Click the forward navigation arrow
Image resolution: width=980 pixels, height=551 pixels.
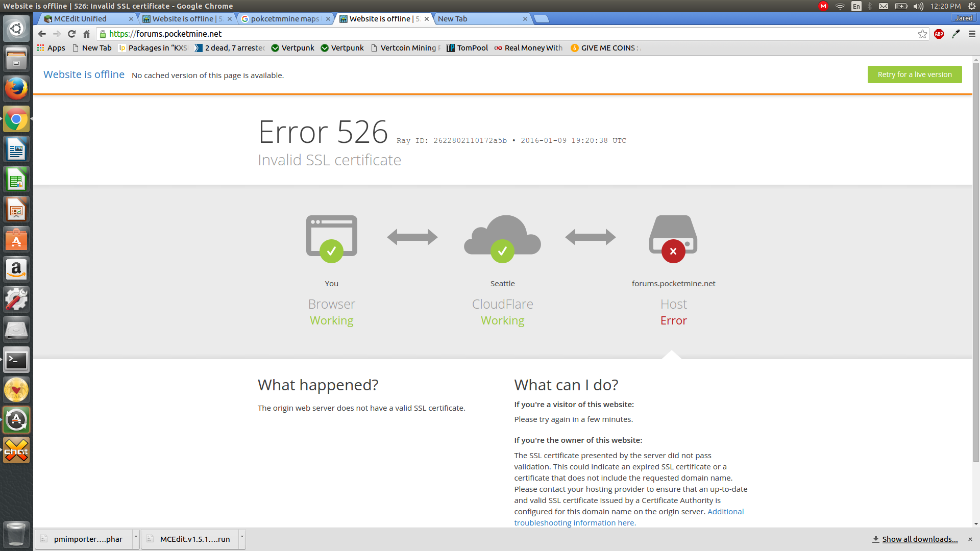coord(57,34)
